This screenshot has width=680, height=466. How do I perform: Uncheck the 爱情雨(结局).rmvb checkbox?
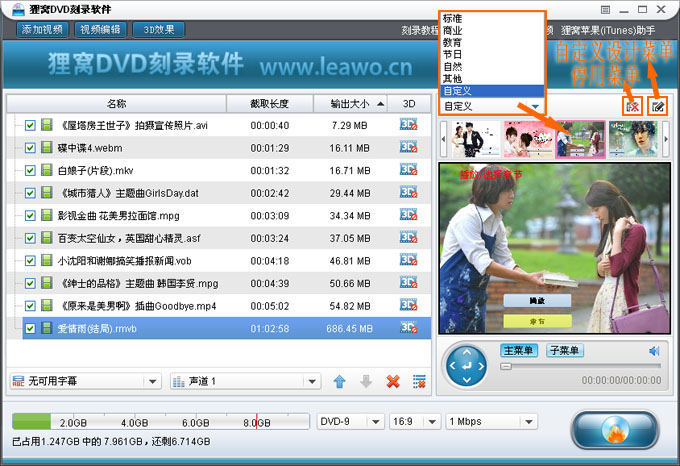click(x=30, y=328)
